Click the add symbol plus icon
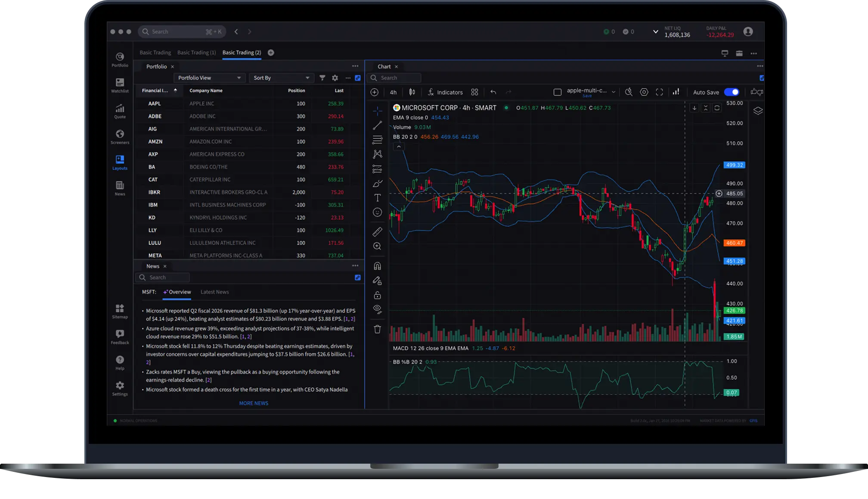Image resolution: width=868 pixels, height=499 pixels. [x=375, y=92]
